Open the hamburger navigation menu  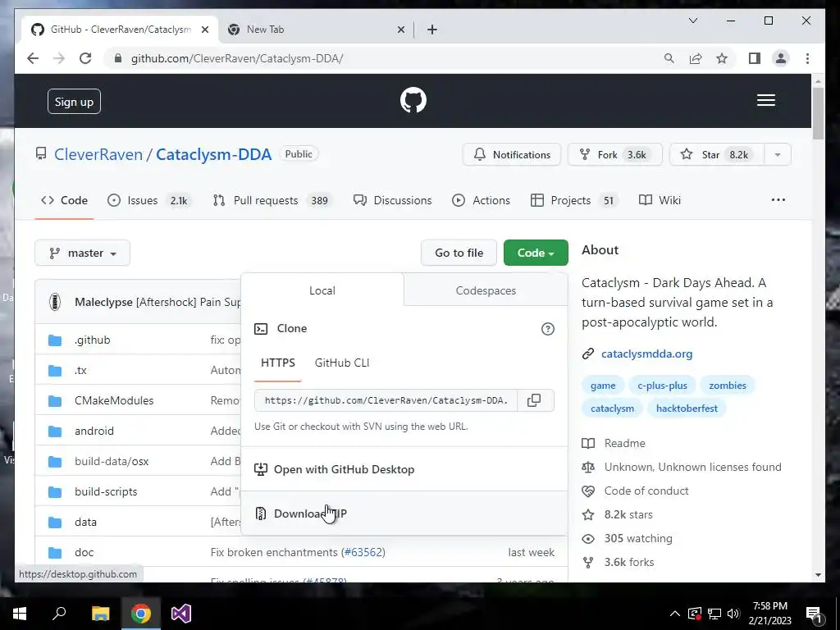765,100
